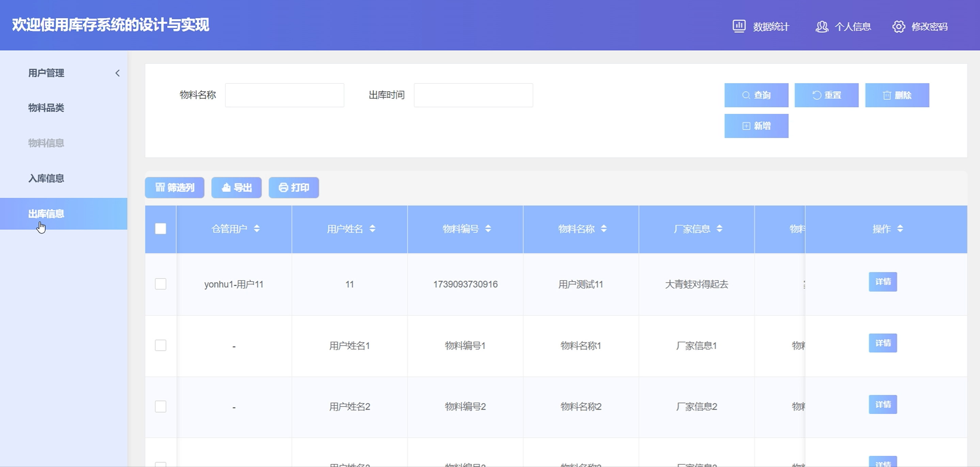
Task: Click the 新增 add button
Action: (756, 126)
